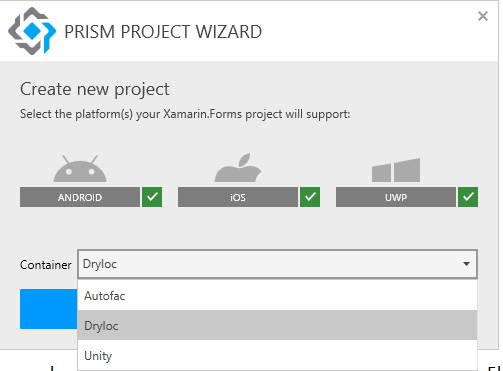
Task: Click the blue button beside the dropdown list
Action: [x=49, y=309]
